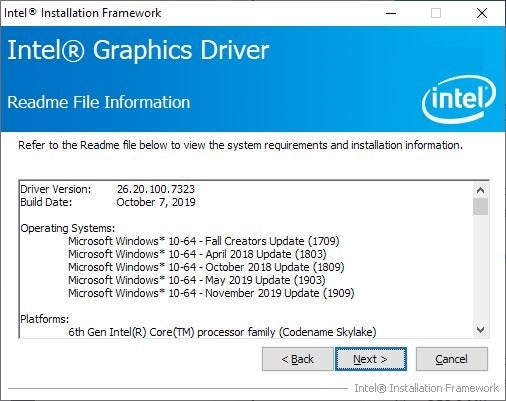This screenshot has width=506, height=401.
Task: Select the November 2019 Update (1909) line
Action: point(211,293)
